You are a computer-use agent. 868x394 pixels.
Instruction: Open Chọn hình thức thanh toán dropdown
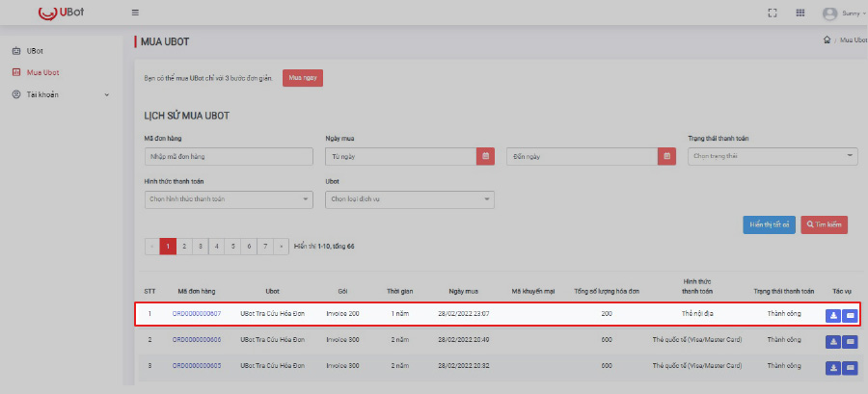point(229,199)
